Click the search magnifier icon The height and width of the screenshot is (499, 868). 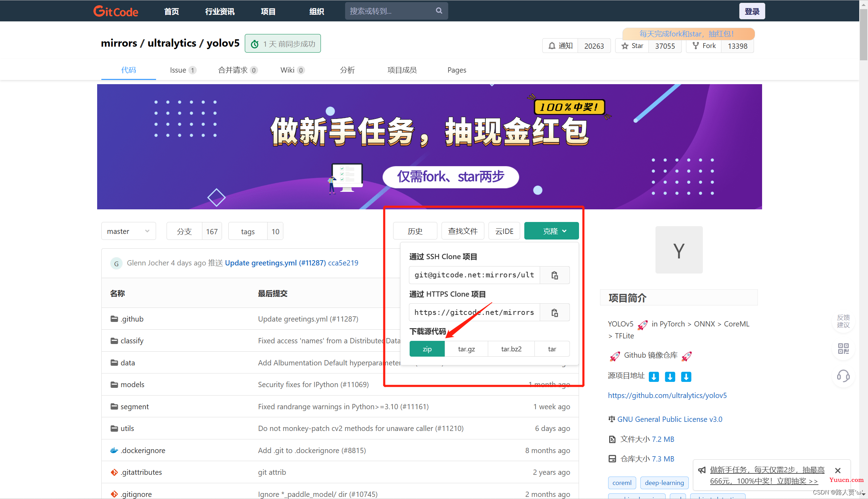(x=439, y=11)
